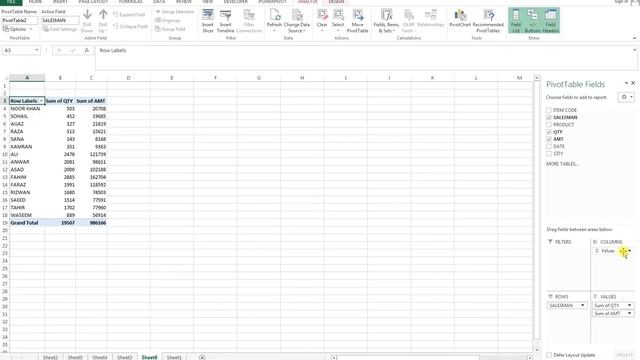This screenshot has height=360, width=640.
Task: Click Expand Field button
Action: pos(129,15)
